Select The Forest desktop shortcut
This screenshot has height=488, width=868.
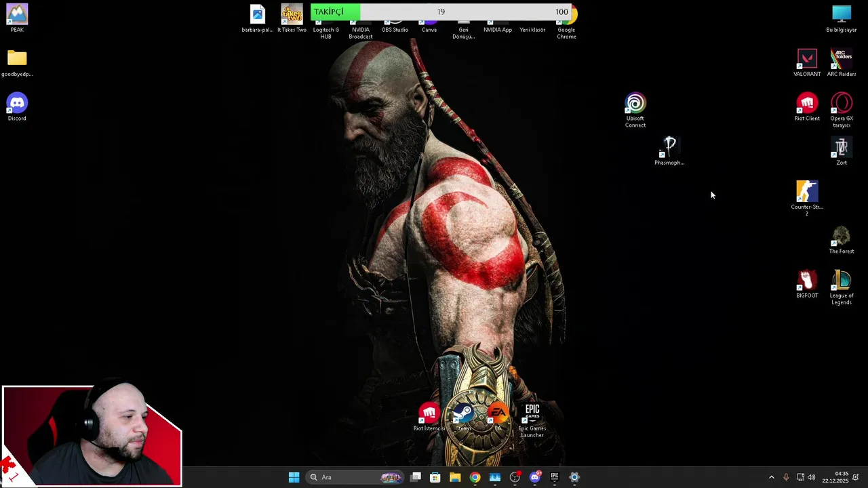pos(842,240)
